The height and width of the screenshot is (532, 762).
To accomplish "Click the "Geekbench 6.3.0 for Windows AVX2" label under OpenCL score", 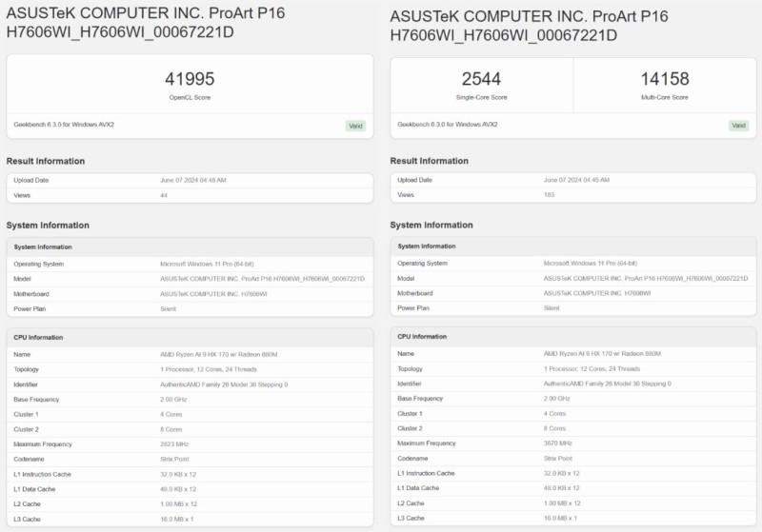I will coord(64,124).
